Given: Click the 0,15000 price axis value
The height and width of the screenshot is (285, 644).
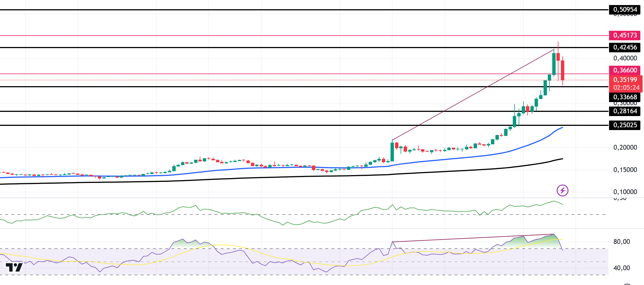Looking at the screenshot, I should point(625,170).
